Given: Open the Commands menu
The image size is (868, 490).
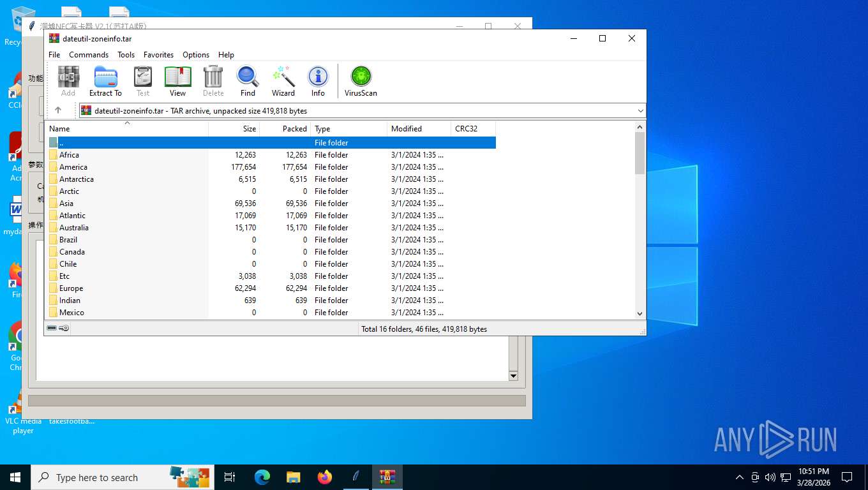Looking at the screenshot, I should click(89, 55).
